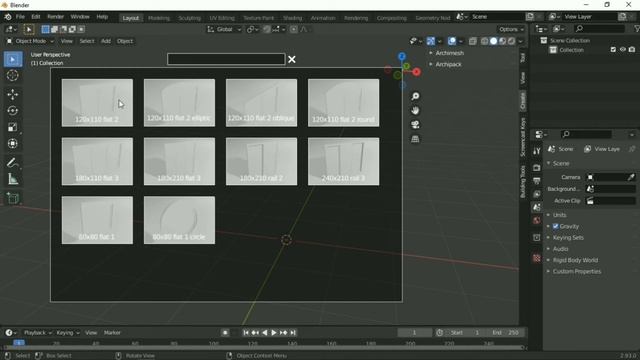This screenshot has width=640, height=360.
Task: Switch to the Modeling workspace tab
Action: [159, 18]
